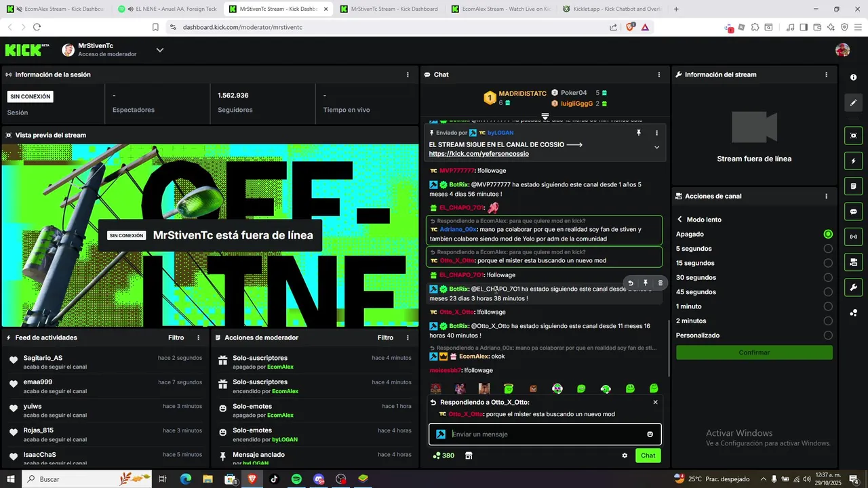Collapse the pinned message chevron

pos(656,147)
